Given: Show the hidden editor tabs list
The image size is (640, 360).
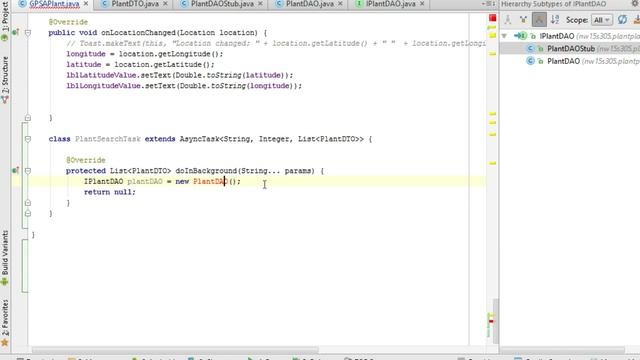Looking at the screenshot, I should (488, 4).
